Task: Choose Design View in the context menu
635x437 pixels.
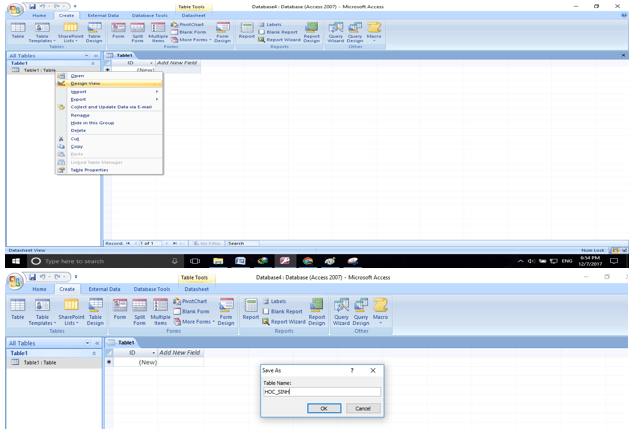Action: point(85,83)
